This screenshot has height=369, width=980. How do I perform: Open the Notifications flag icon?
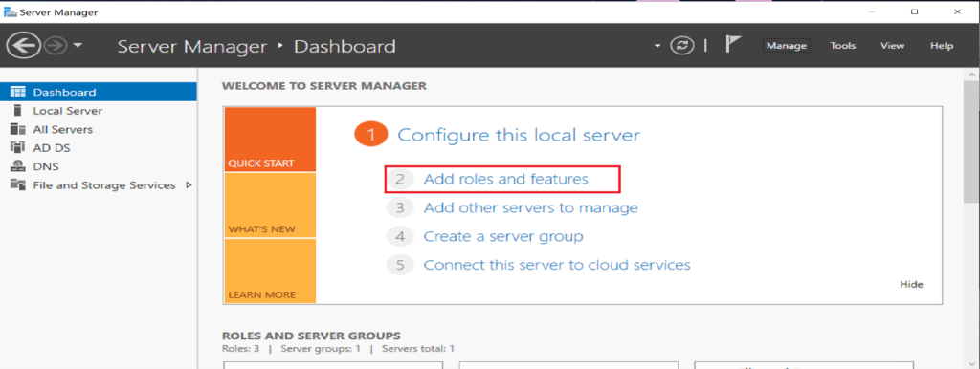click(733, 45)
